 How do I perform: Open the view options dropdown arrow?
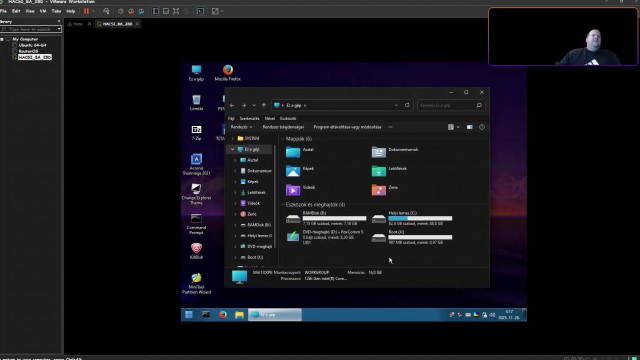click(458, 127)
